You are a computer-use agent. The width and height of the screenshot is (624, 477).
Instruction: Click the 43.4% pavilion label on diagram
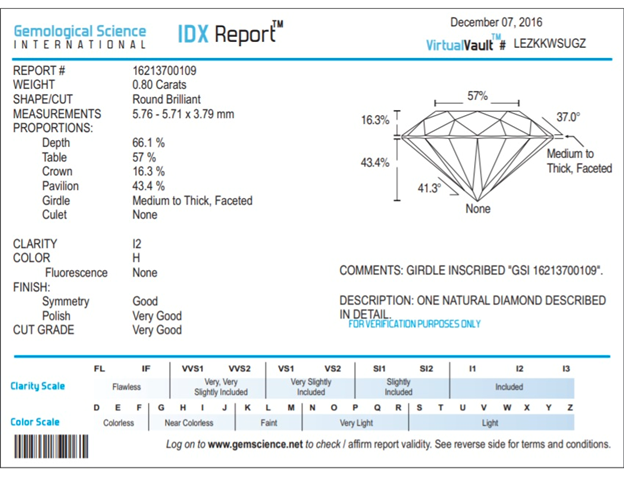pos(375,162)
